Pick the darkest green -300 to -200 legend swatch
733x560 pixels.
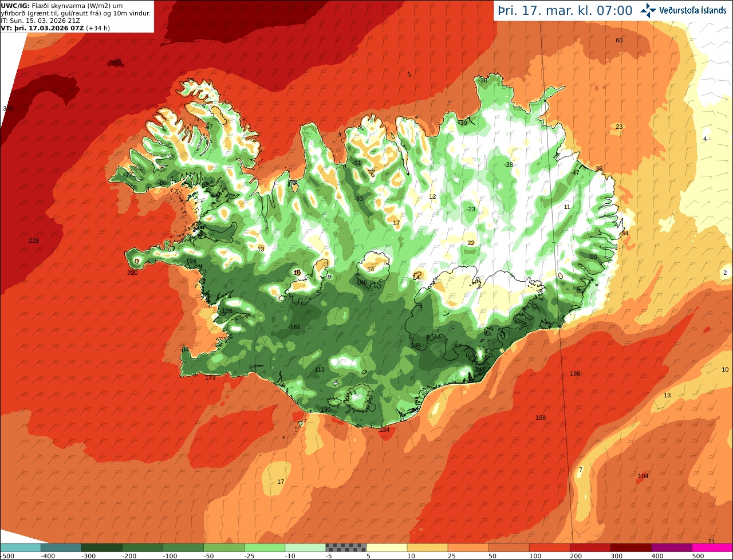[102, 547]
